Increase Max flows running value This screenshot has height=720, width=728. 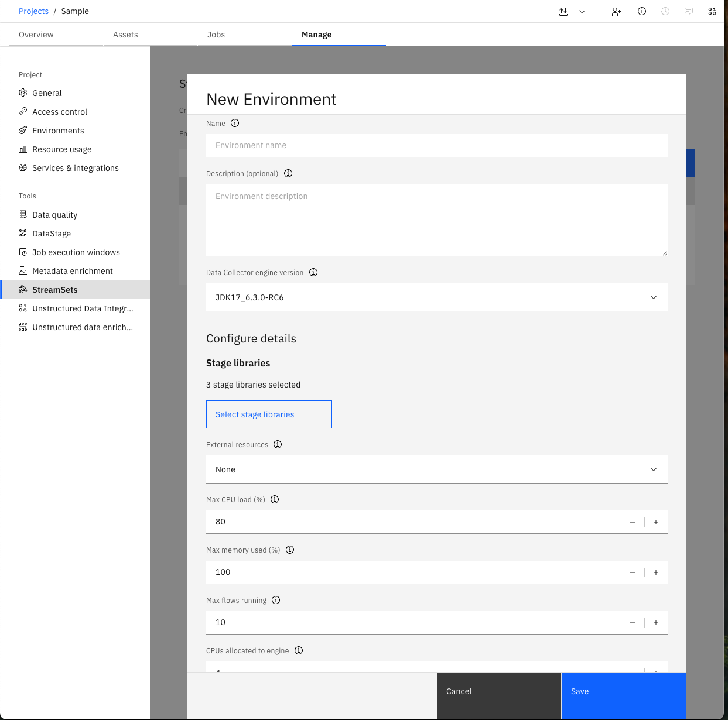(x=656, y=623)
